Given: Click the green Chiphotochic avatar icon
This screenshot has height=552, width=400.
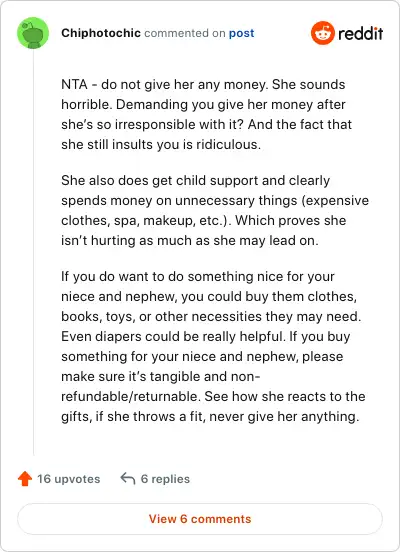Looking at the screenshot, I should coord(33,33).
